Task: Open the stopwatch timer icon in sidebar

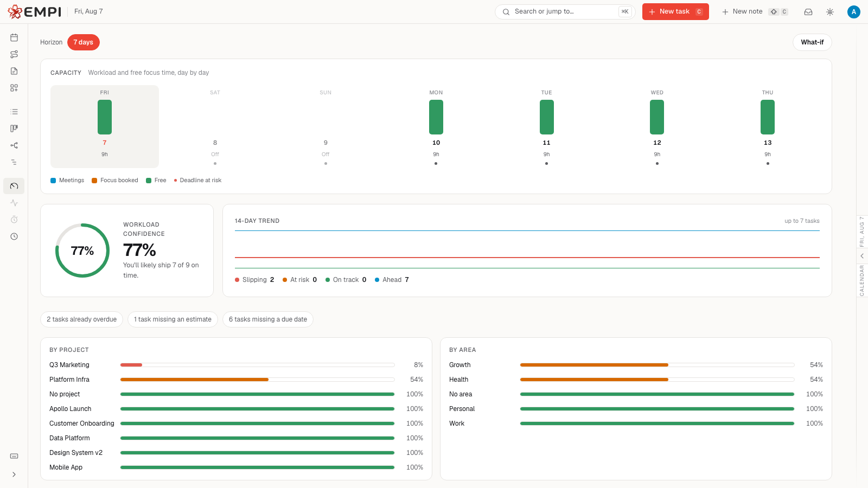Action: [x=14, y=220]
